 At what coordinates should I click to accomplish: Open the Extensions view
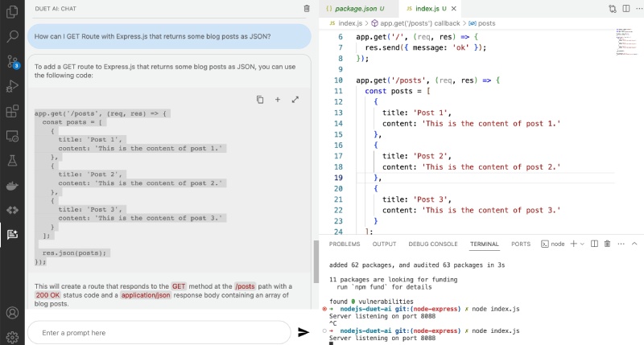click(12, 111)
